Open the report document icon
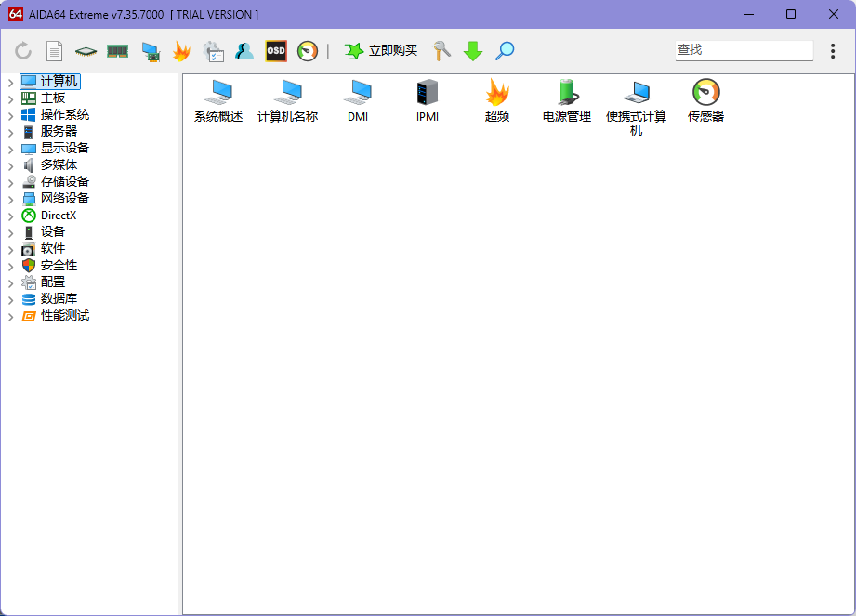This screenshot has height=616, width=856. click(x=55, y=51)
